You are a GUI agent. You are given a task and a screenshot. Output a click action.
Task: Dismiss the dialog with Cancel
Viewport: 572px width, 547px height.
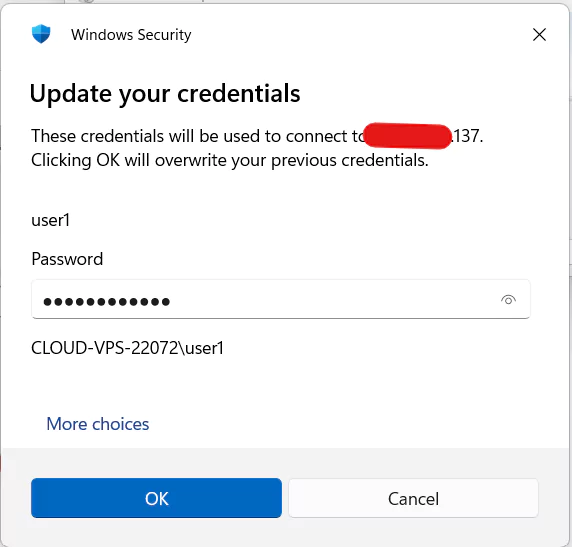coord(413,498)
